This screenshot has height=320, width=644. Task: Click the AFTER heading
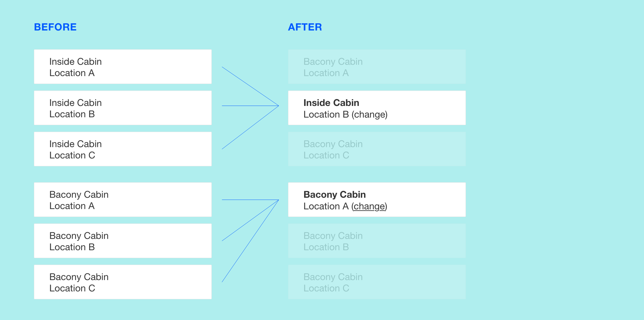click(305, 27)
